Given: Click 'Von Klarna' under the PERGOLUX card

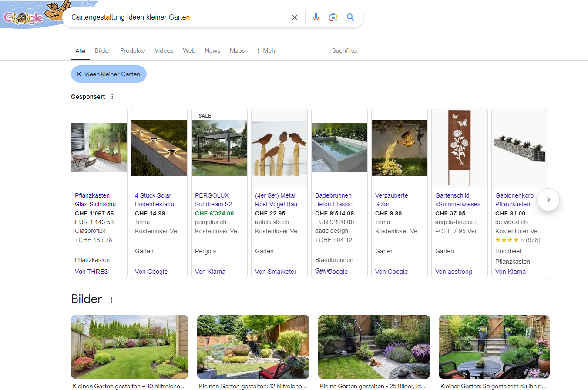Looking at the screenshot, I should 210,272.
